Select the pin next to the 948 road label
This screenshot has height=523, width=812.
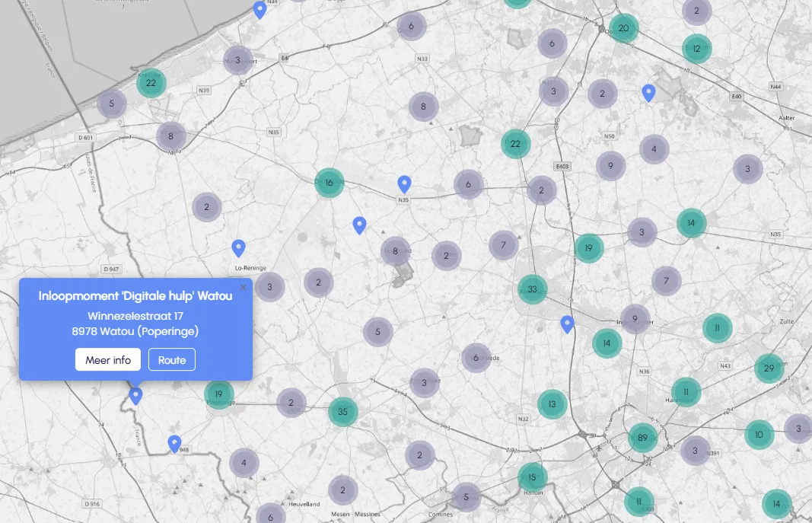pyautogui.click(x=174, y=443)
